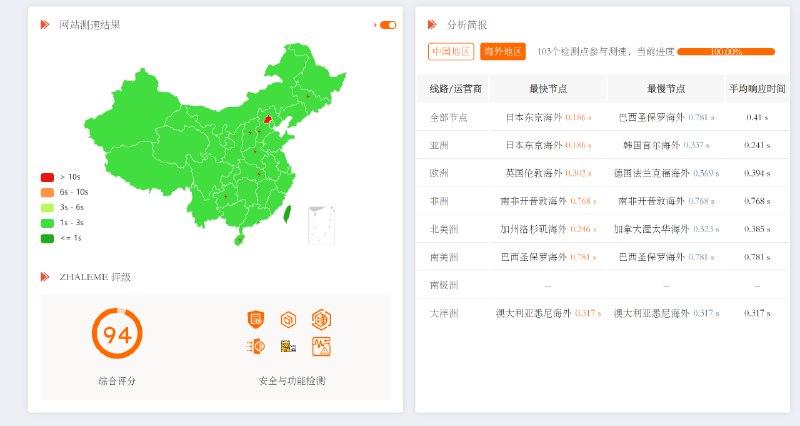Select the 北美洲 row label

coord(444,230)
